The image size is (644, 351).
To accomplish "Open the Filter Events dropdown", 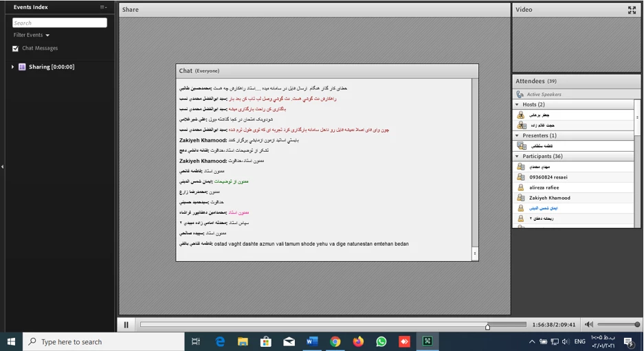I will (x=32, y=35).
